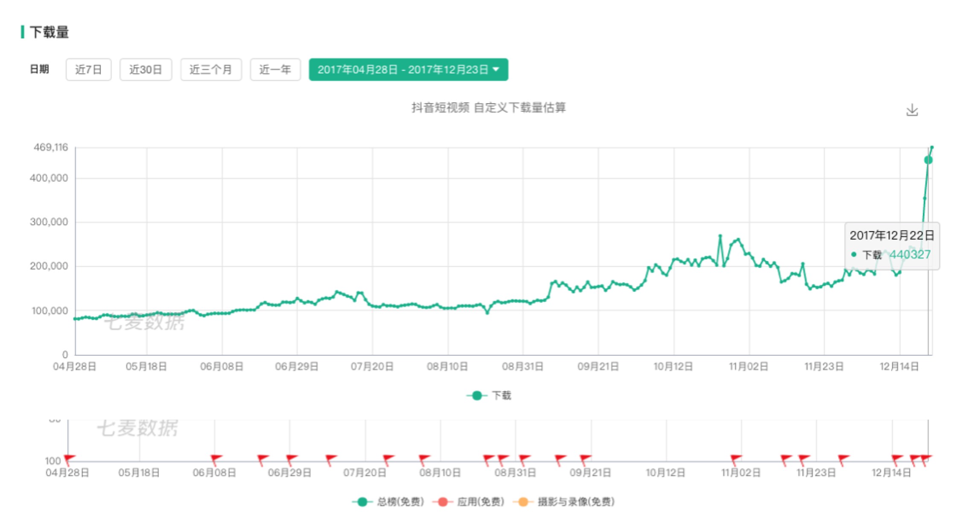Click the 07月20日 label under the download chart
Image resolution: width=980 pixels, height=522 pixels.
[372, 367]
